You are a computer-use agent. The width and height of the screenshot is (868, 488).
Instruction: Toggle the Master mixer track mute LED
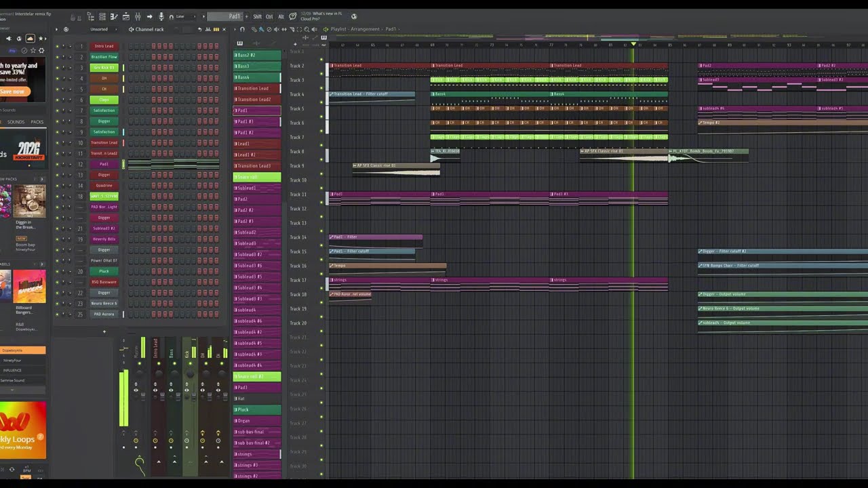coord(140,364)
